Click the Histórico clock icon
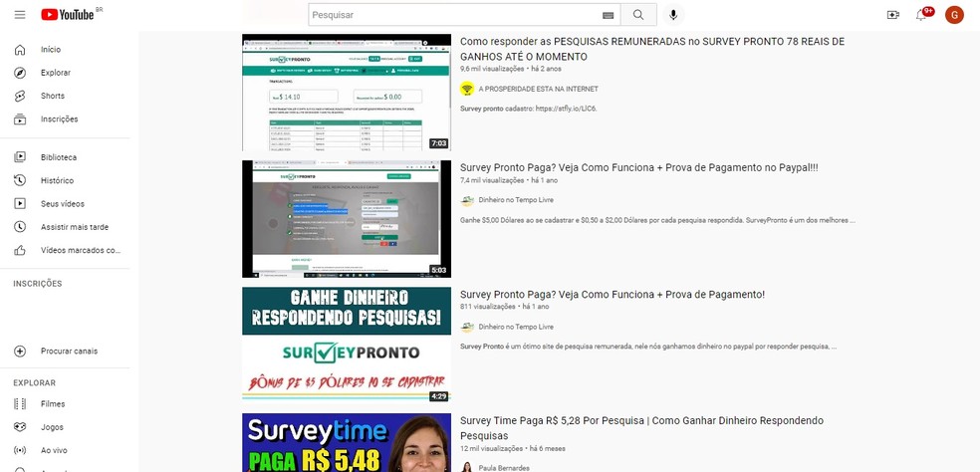Viewport: 980px width, 472px height. [20, 180]
